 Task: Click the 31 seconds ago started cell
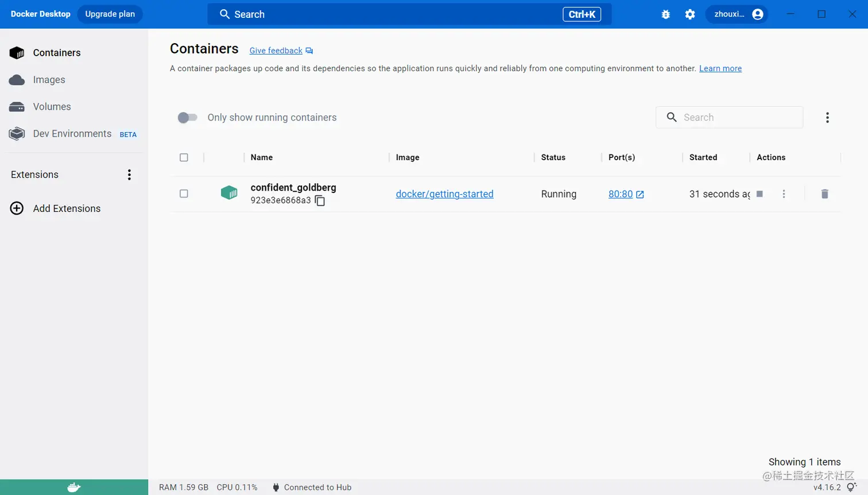coord(719,194)
